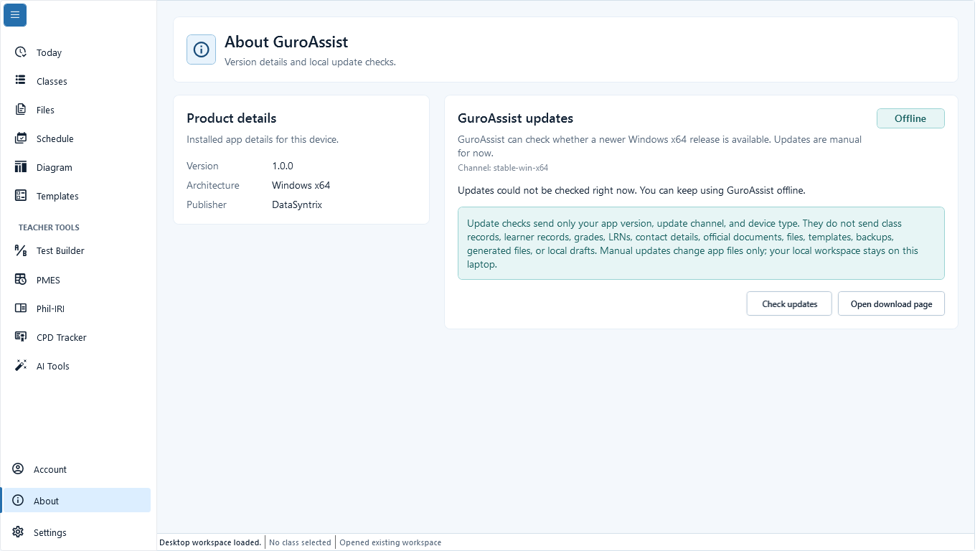Click 'No class selected' status entry
The height and width of the screenshot is (551, 980).
pyautogui.click(x=300, y=542)
